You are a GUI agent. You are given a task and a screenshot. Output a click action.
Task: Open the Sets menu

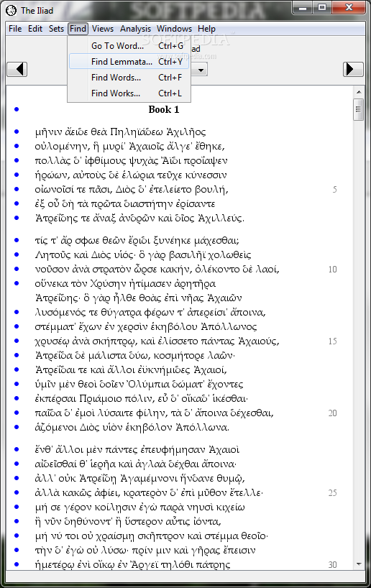(56, 29)
